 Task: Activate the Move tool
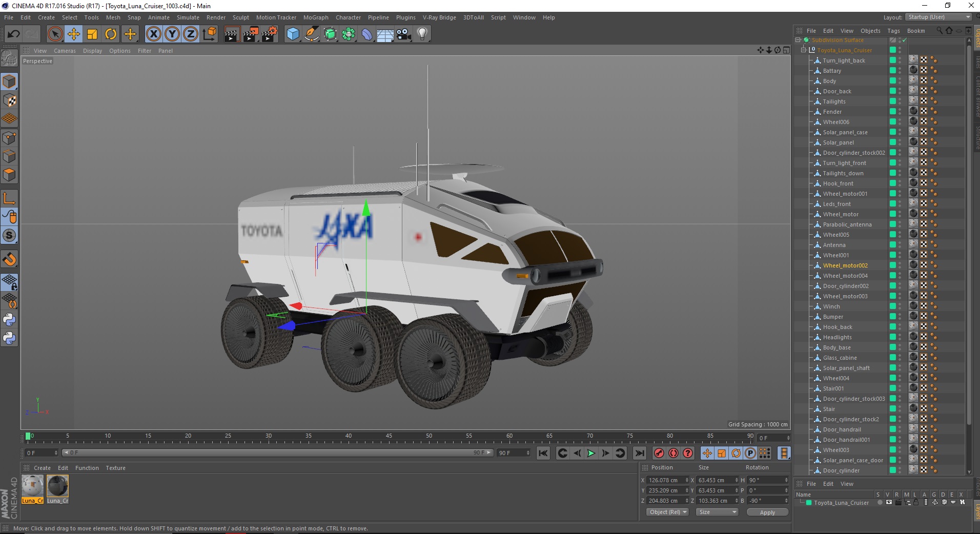tap(74, 34)
